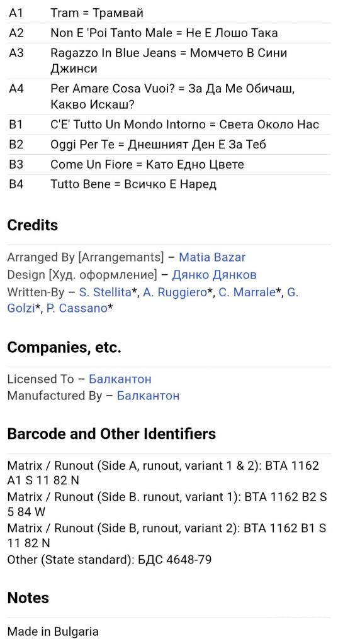
Task: Select track B4 Tutto Bene
Action: click(x=169, y=184)
